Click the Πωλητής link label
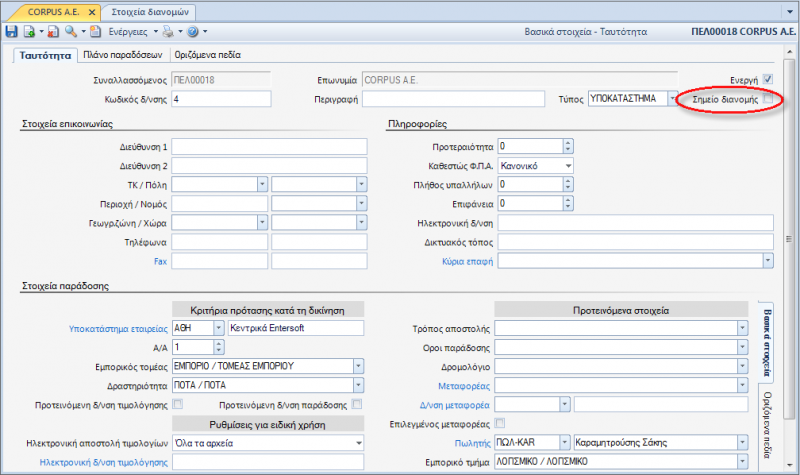 click(472, 443)
